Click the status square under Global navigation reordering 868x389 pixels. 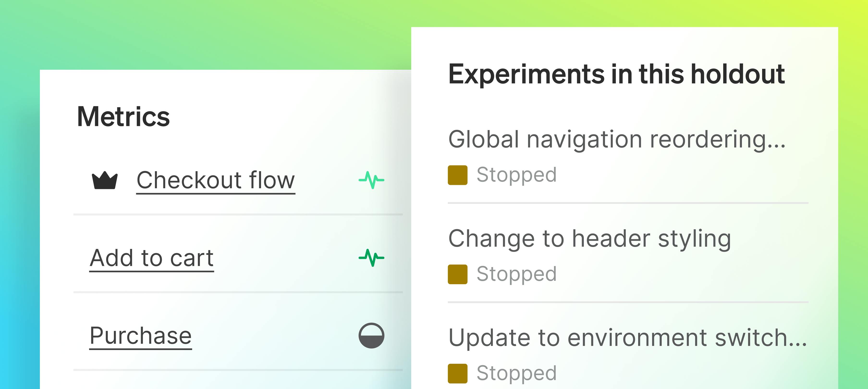(457, 175)
